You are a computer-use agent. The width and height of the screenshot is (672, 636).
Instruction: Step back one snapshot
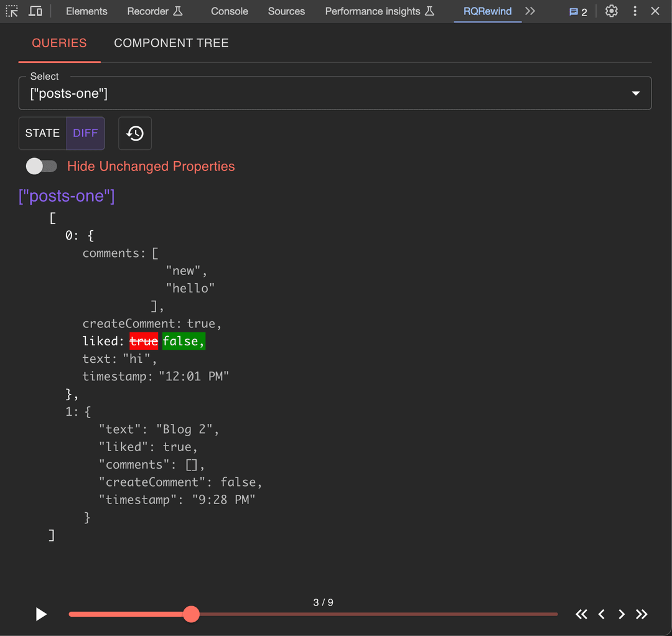(x=602, y=614)
